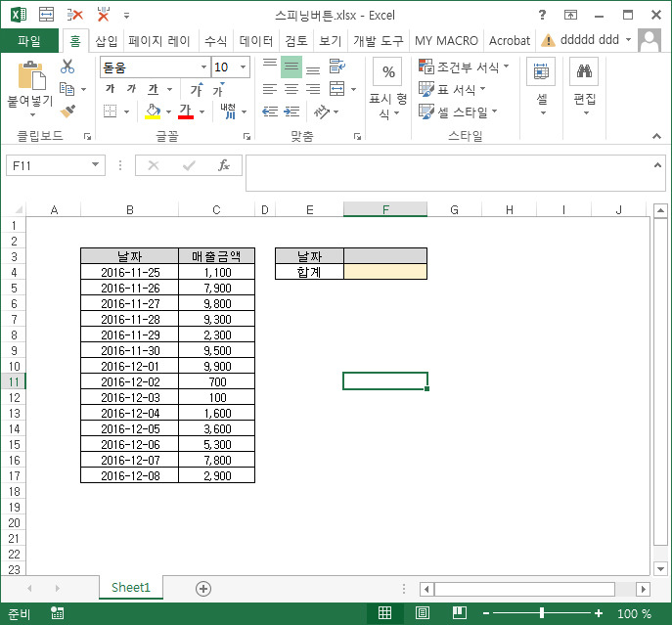Click the insert function fx icon
672x625 pixels.
pos(224,165)
